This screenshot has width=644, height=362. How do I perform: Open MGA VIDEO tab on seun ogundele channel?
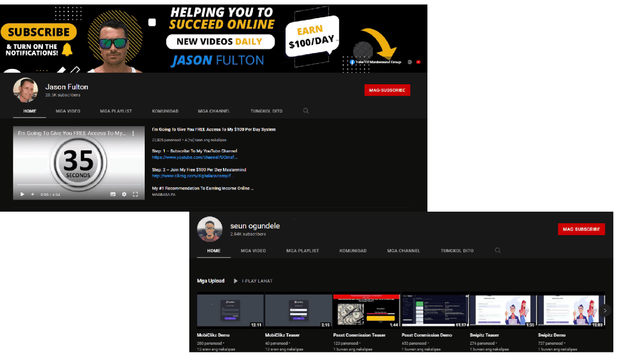(253, 250)
